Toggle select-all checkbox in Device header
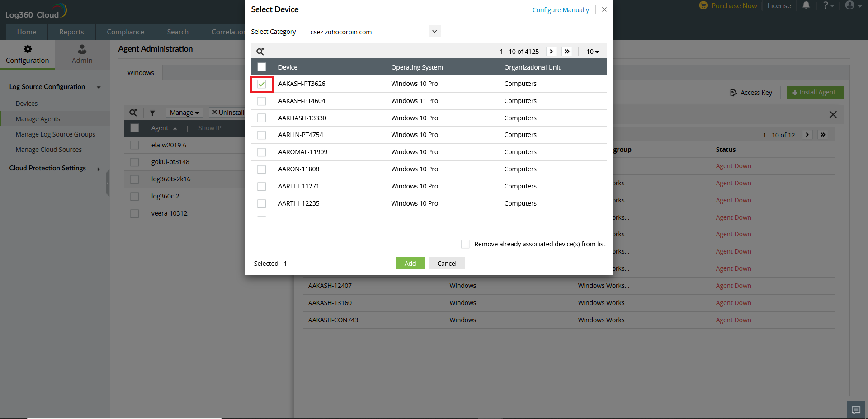868x419 pixels. [262, 67]
